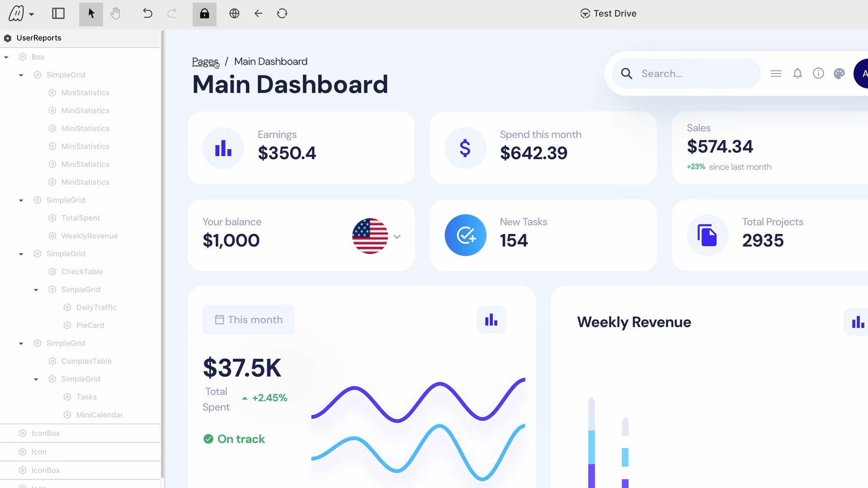868x488 pixels.
Task: Click the refresh reload icon
Action: point(282,14)
